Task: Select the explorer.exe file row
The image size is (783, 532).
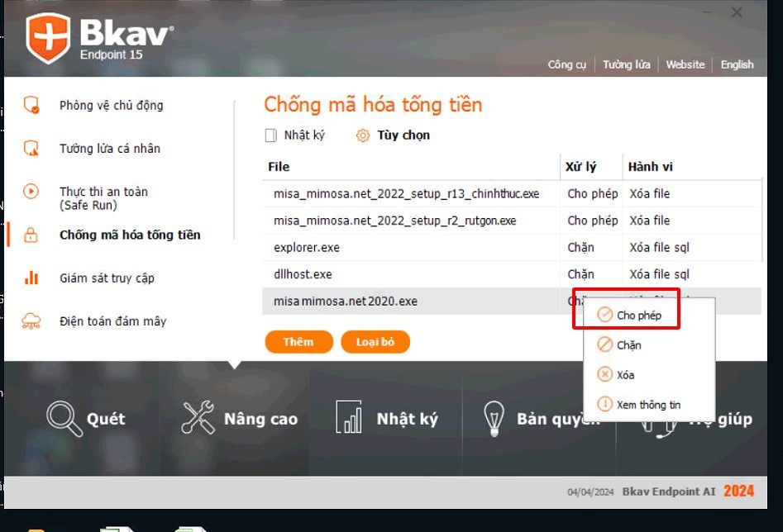Action: 307,248
